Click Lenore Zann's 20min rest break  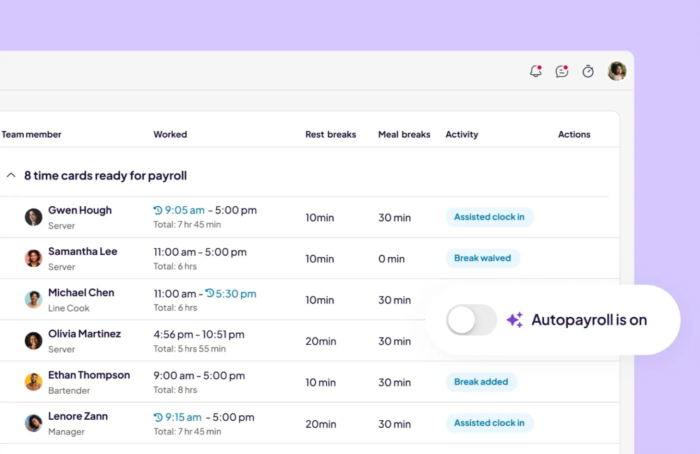321,424
